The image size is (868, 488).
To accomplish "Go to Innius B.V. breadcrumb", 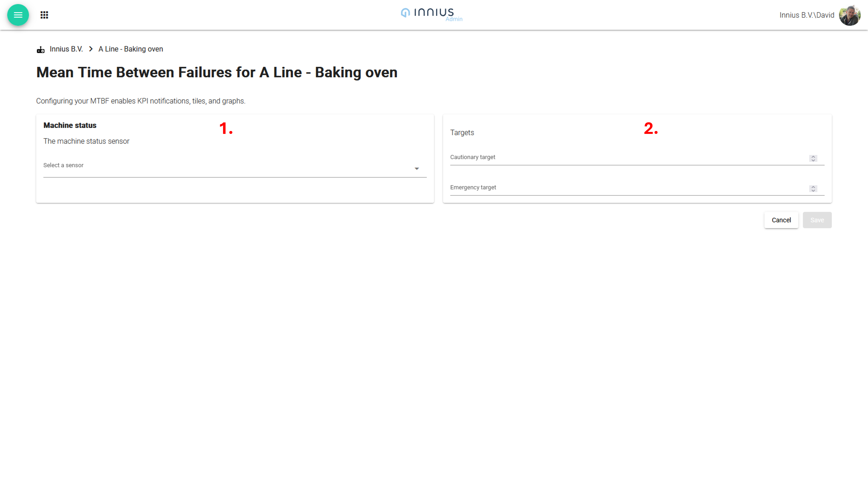I will click(66, 49).
